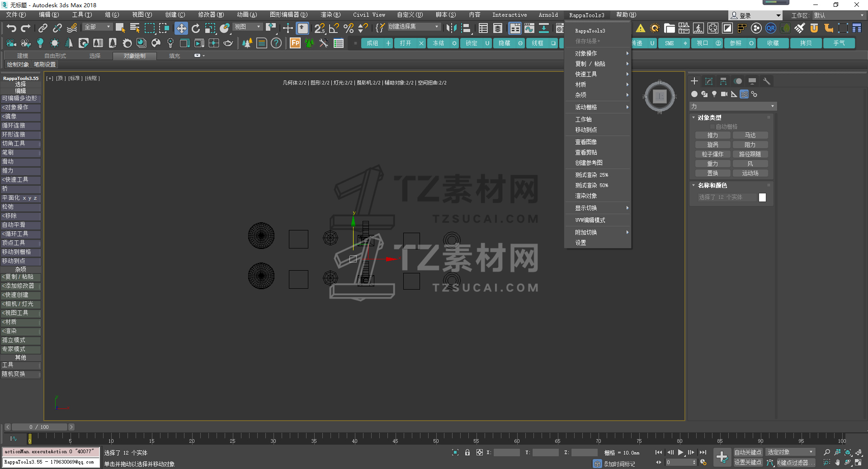Open the selection filter 全部 dropdown
The height and width of the screenshot is (469, 868).
click(x=97, y=27)
